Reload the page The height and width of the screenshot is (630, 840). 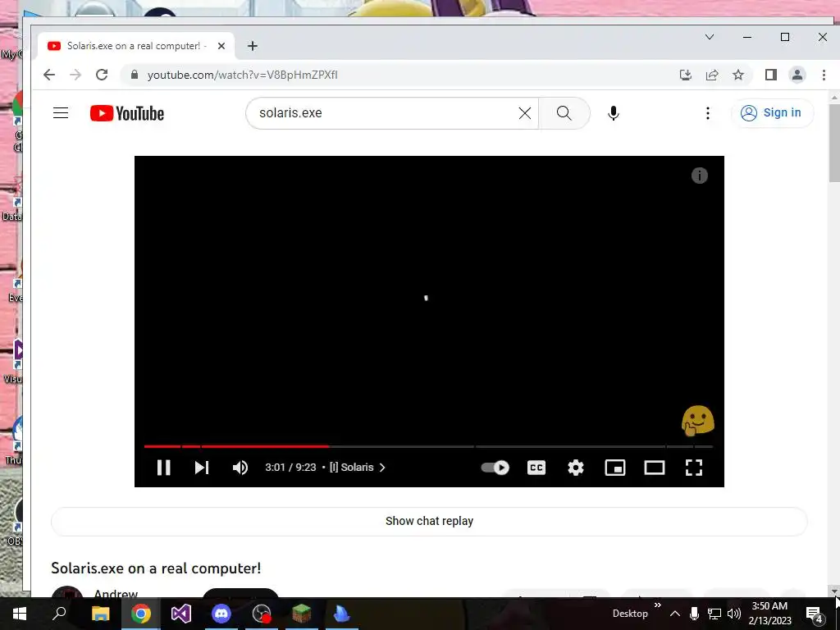[102, 75]
